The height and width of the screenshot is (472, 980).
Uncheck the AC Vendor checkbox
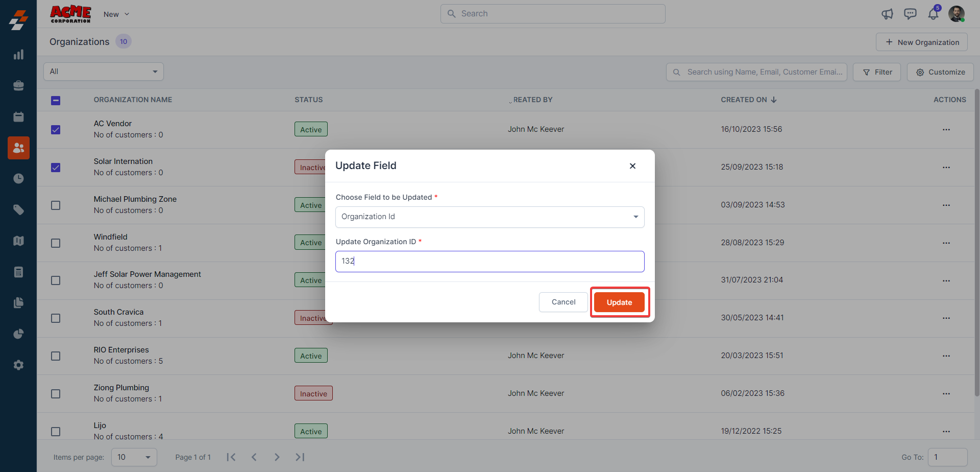pyautogui.click(x=56, y=130)
